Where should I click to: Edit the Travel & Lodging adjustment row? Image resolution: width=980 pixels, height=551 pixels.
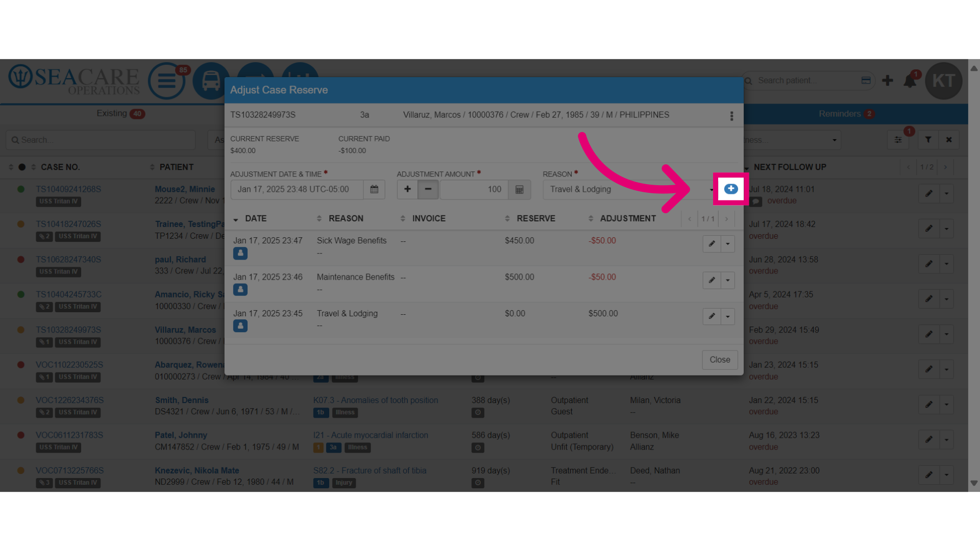[x=712, y=316]
